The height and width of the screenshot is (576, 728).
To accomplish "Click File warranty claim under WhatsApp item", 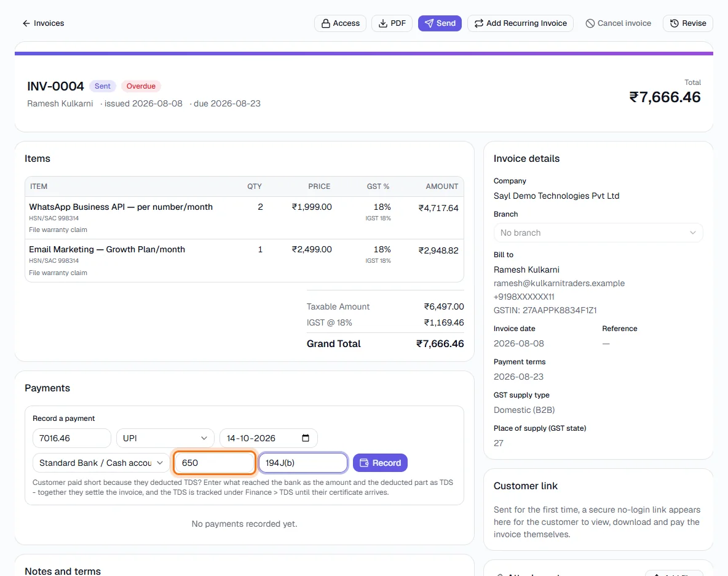I will pos(58,230).
